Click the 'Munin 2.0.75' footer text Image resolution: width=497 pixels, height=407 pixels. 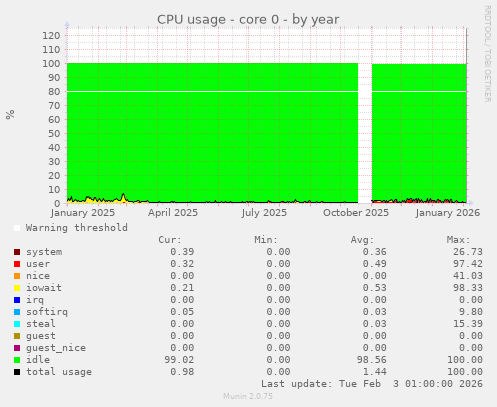click(248, 396)
